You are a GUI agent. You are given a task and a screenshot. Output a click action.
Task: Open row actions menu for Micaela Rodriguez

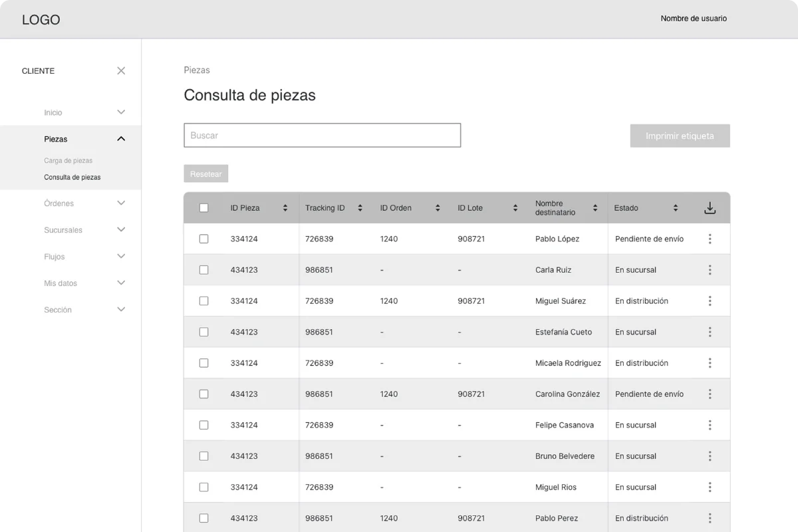(x=710, y=363)
